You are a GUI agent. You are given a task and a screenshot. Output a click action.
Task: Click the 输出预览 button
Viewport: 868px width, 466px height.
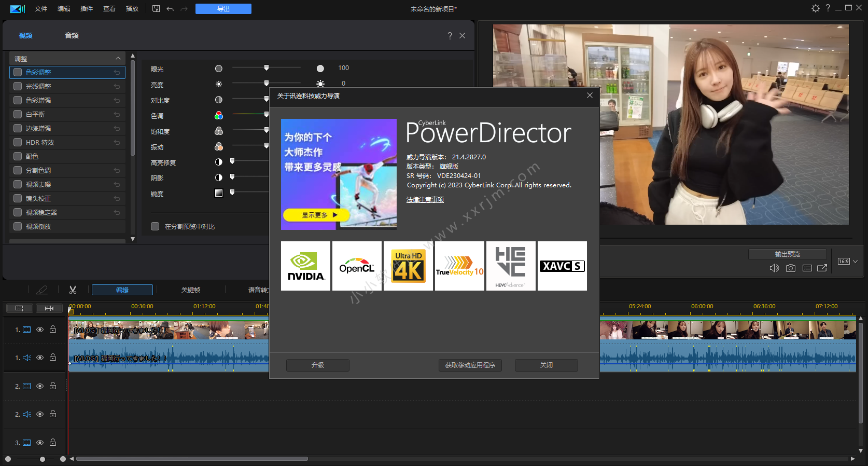[x=788, y=254]
